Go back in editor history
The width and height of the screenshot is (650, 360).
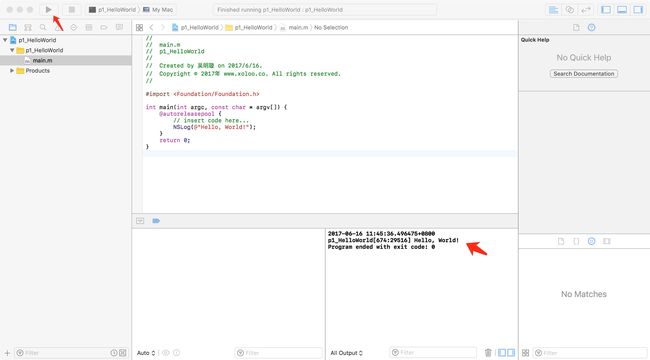click(151, 27)
